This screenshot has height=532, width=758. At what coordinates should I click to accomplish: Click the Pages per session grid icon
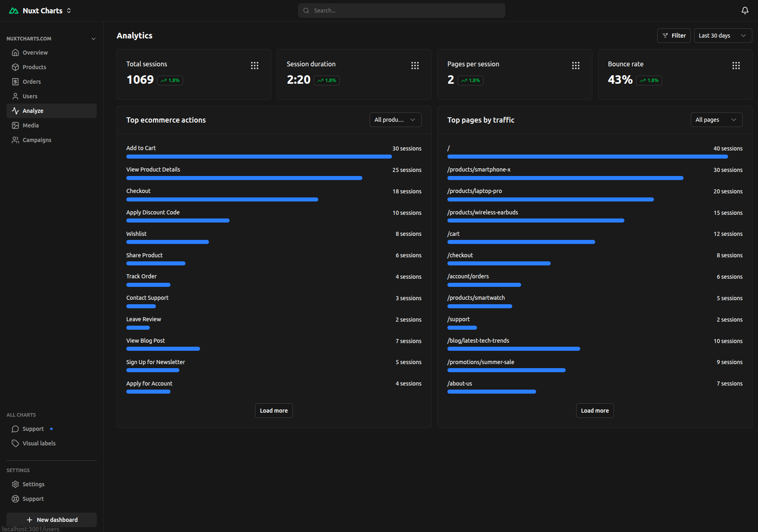pos(575,66)
